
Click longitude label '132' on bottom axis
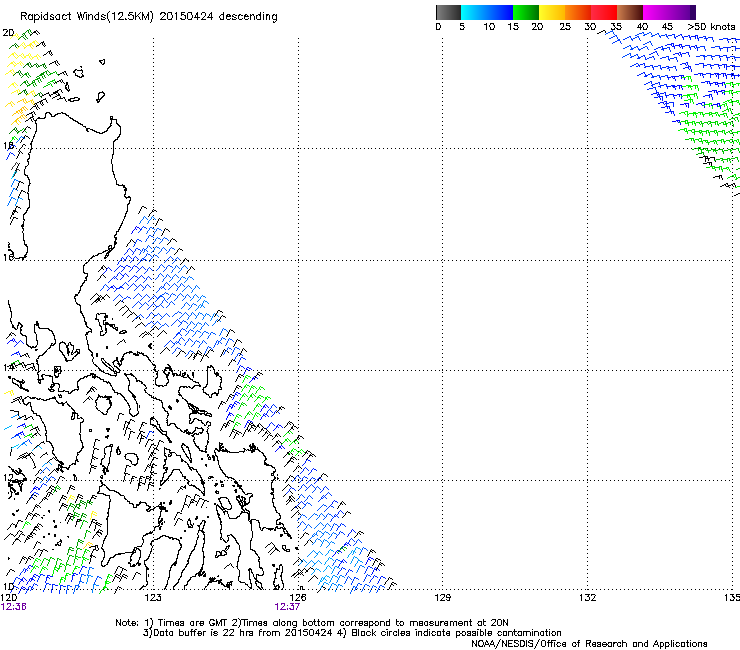[x=587, y=598]
